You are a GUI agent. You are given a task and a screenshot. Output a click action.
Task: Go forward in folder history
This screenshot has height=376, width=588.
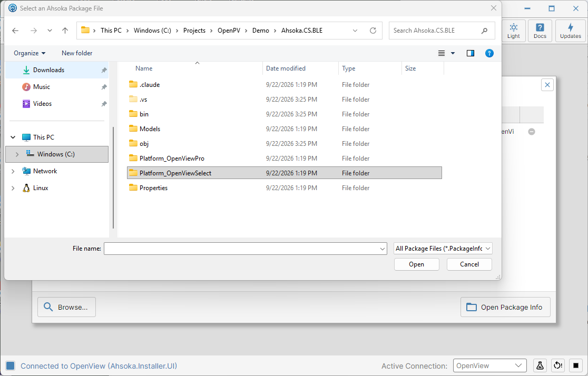tap(34, 31)
